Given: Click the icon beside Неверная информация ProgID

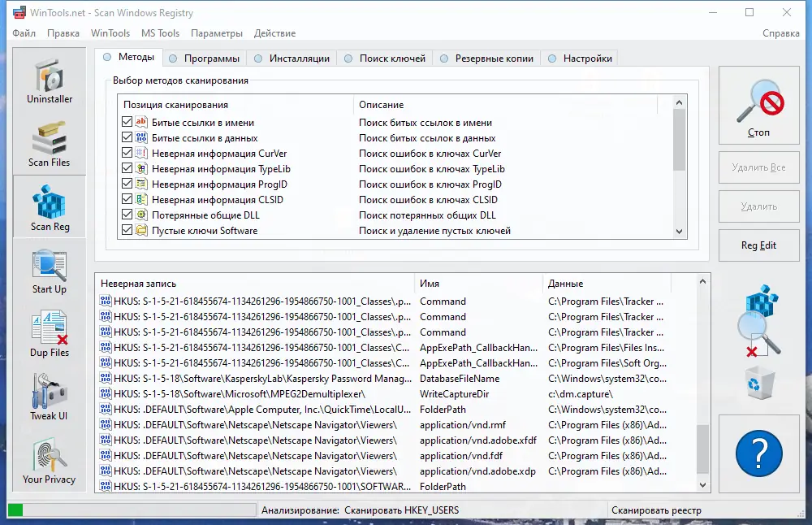Looking at the screenshot, I should click(140, 184).
